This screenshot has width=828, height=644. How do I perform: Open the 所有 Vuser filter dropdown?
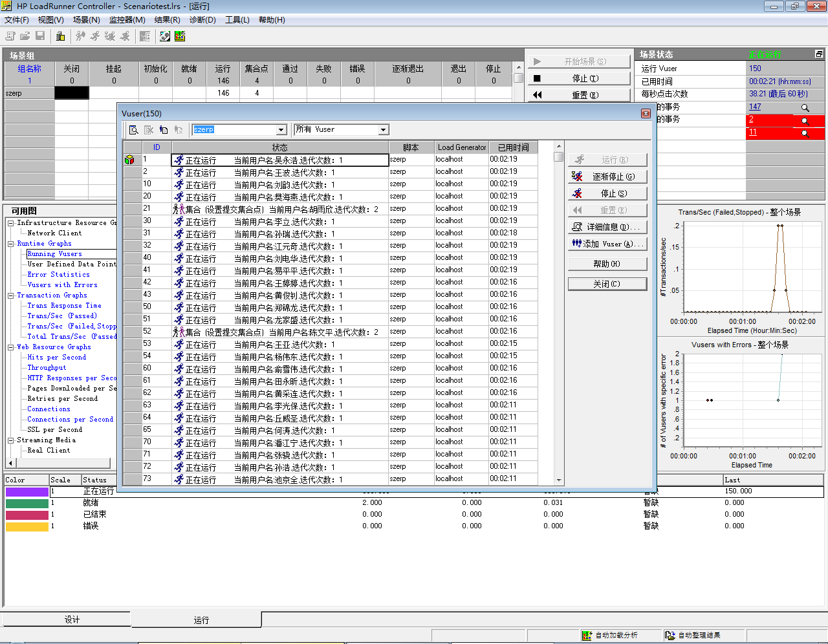tap(383, 130)
